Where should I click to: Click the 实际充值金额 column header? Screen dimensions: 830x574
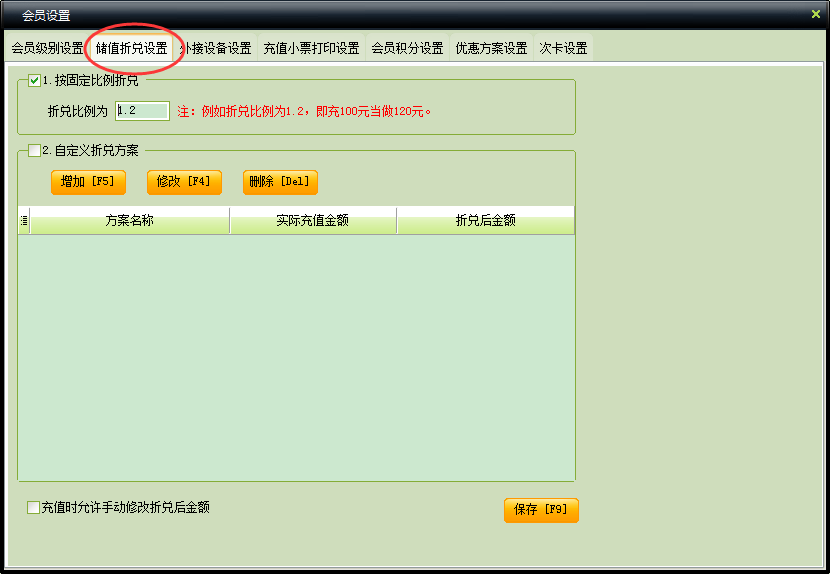coord(313,220)
